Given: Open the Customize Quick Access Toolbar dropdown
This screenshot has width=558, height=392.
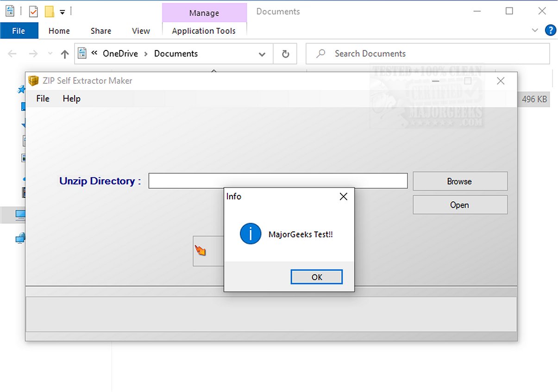Looking at the screenshot, I should [63, 12].
